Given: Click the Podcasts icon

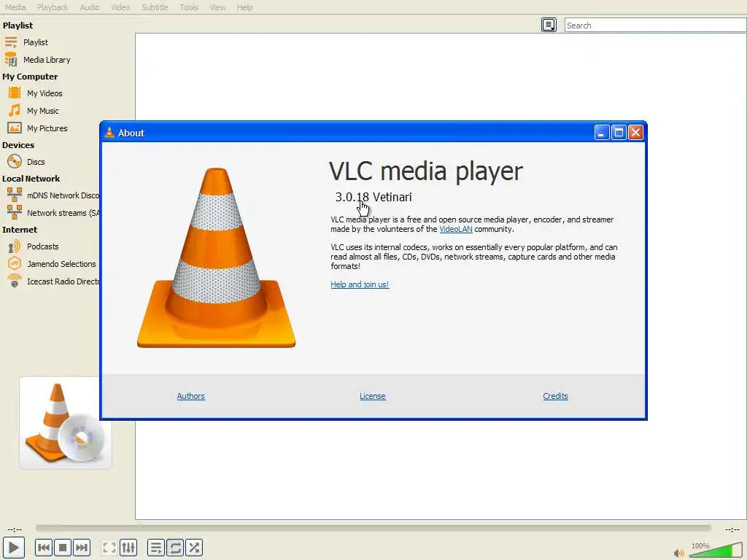Looking at the screenshot, I should point(15,246).
